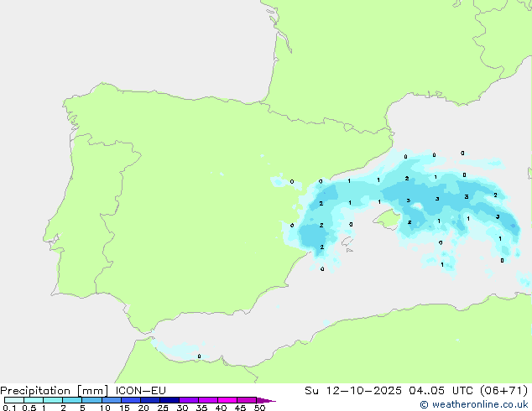
Task: Click the 0.5 to 1 mm legend swatch
Action: 34,400
